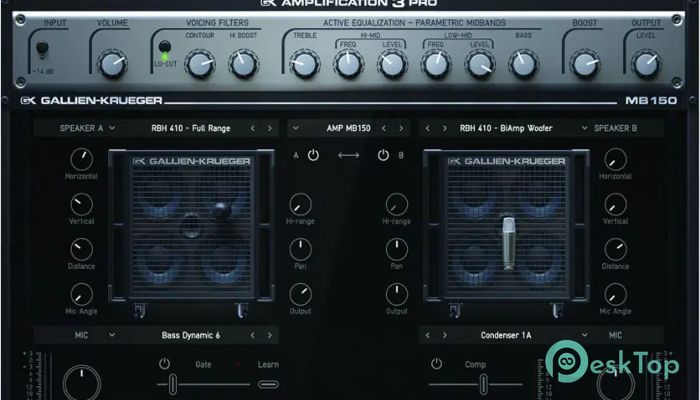Click the Comp slider handle

click(483, 384)
